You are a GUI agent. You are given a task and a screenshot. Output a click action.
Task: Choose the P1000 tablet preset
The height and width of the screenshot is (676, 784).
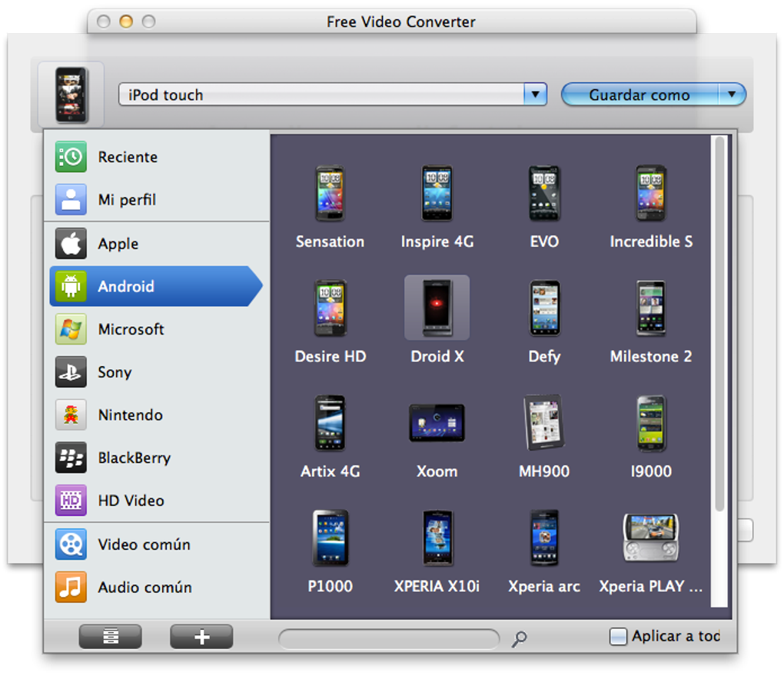(330, 551)
